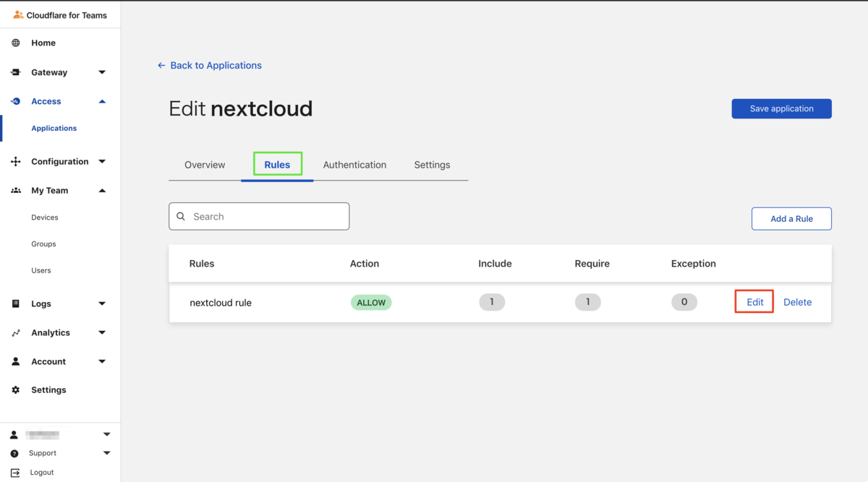Image resolution: width=868 pixels, height=482 pixels.
Task: Click the back arrow icon near Applications
Action: click(x=161, y=65)
